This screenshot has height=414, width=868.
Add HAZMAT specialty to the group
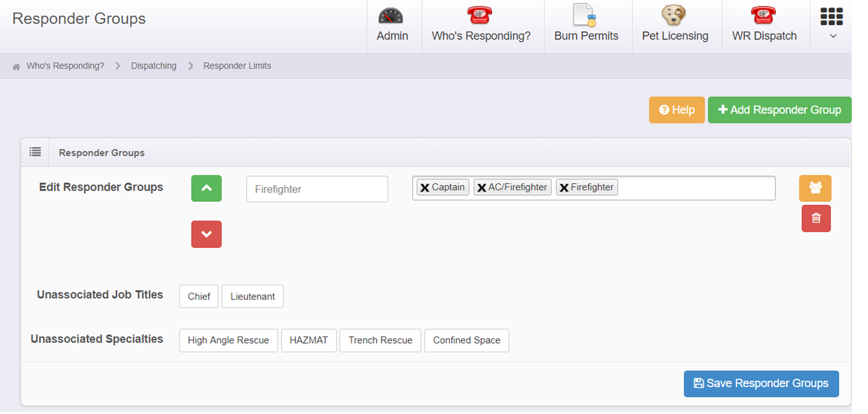(x=308, y=341)
